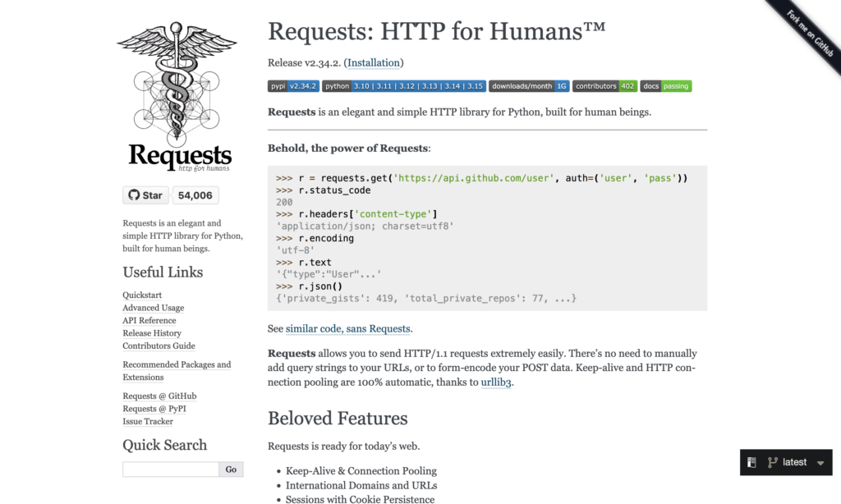
Task: Go to Advanced Usage page
Action: click(x=154, y=308)
